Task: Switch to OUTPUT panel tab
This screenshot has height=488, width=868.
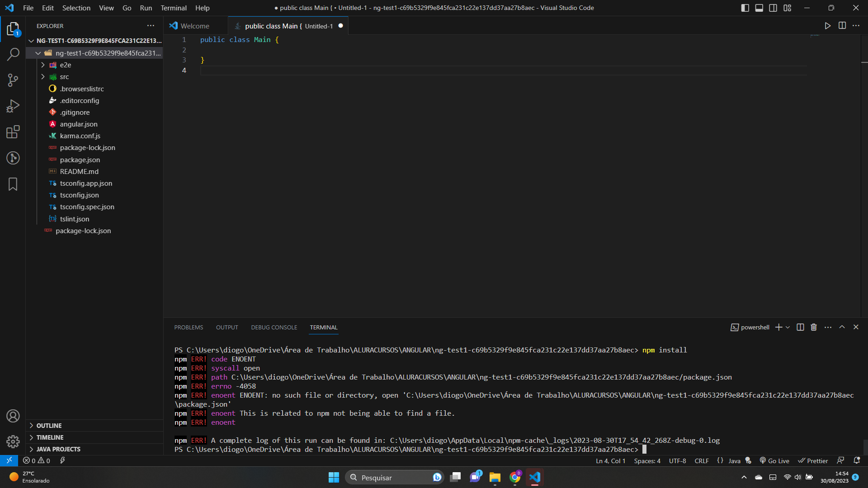Action: click(x=227, y=327)
